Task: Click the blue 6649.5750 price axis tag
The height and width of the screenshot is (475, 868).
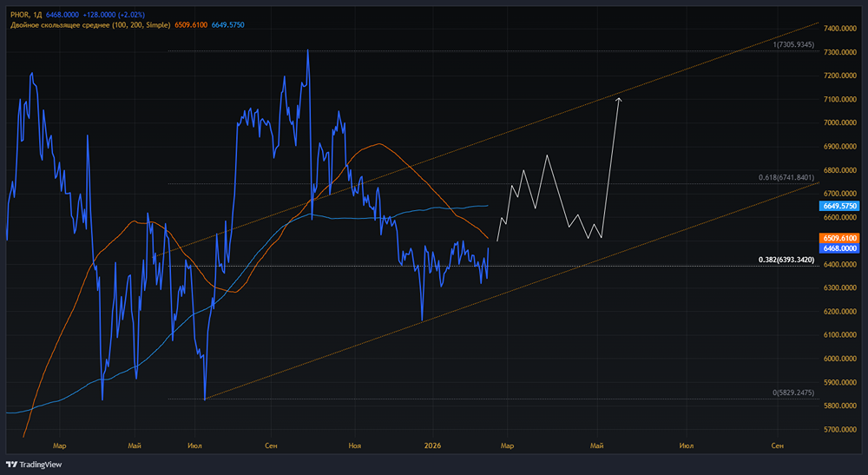Action: [x=839, y=206]
